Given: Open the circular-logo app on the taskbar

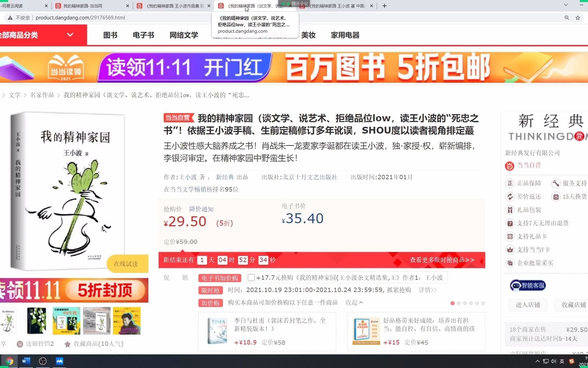Looking at the screenshot, I should [x=43, y=361].
